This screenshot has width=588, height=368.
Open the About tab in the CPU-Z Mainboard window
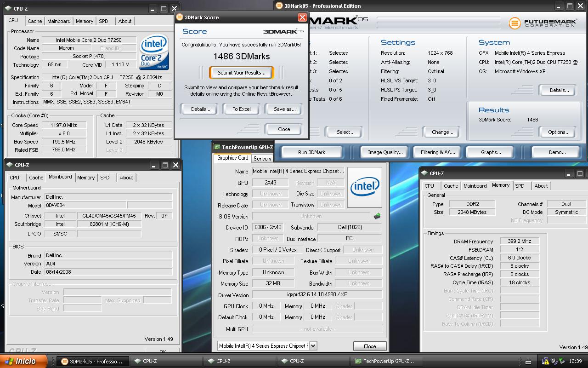(126, 178)
